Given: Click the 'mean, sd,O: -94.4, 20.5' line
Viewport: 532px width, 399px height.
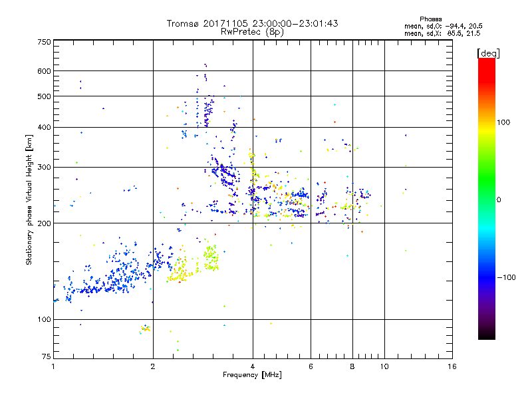Looking at the screenshot, I should pos(444,26).
